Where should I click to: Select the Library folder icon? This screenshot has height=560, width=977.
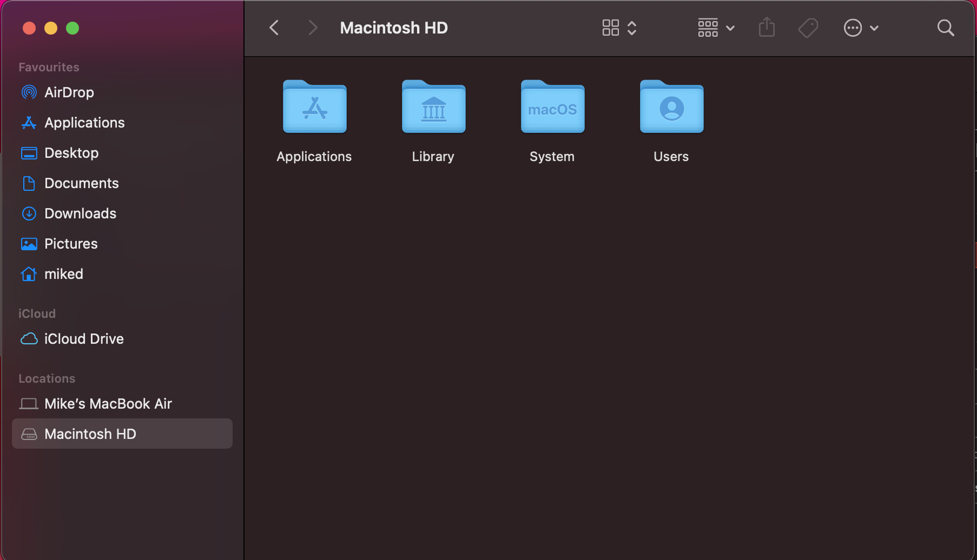click(x=434, y=106)
